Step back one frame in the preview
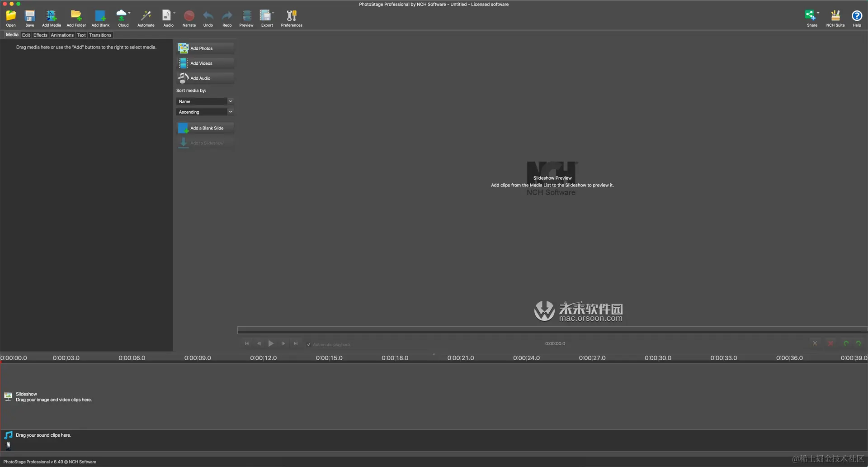 click(x=259, y=343)
